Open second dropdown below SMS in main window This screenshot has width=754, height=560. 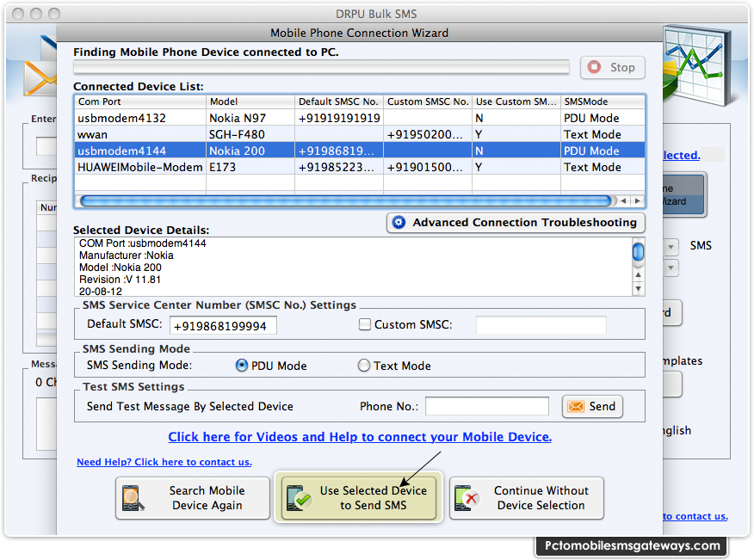[671, 268]
